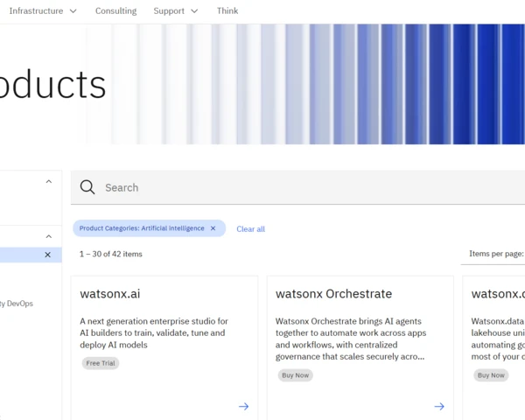Click the watsonx.ai product title
The image size is (525, 420).
pyautogui.click(x=110, y=294)
